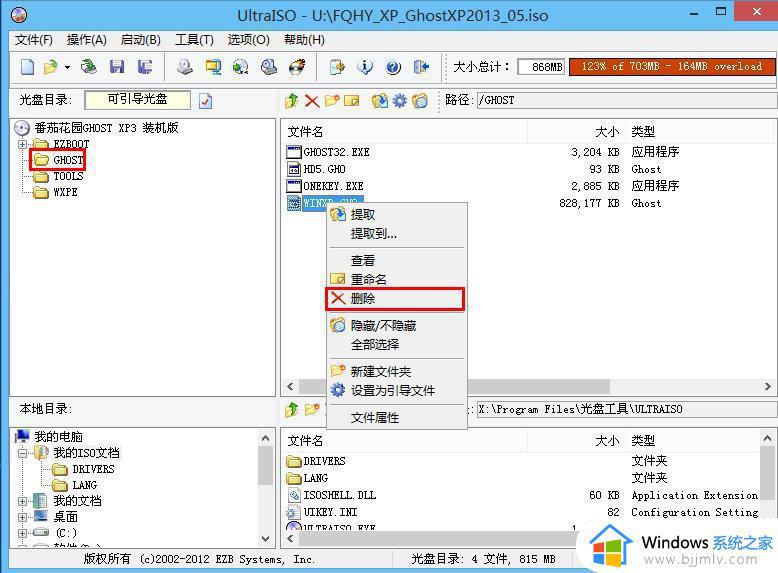778x573 pixels.
Task: Click the Hide icon in image toolbar
Action: 420,101
